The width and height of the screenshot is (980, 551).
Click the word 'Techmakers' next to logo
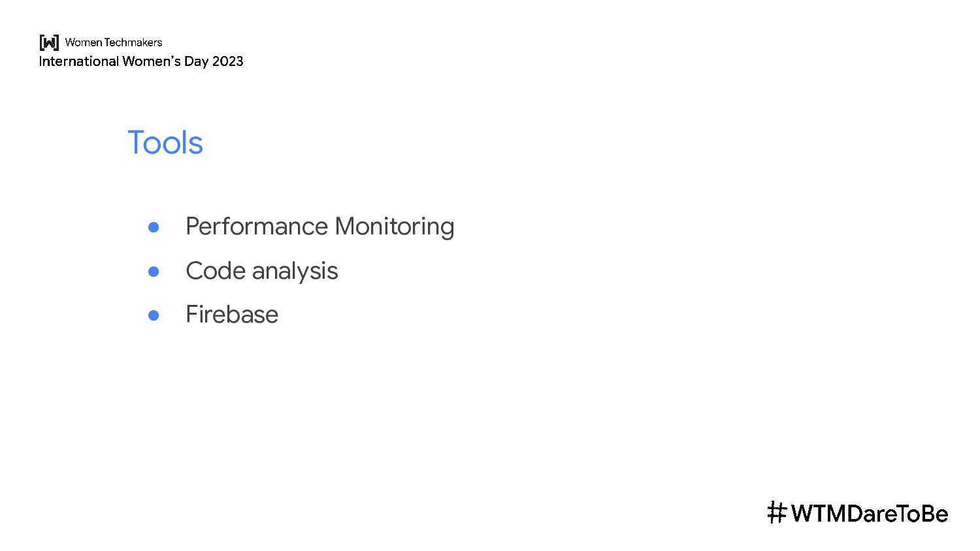click(x=133, y=42)
